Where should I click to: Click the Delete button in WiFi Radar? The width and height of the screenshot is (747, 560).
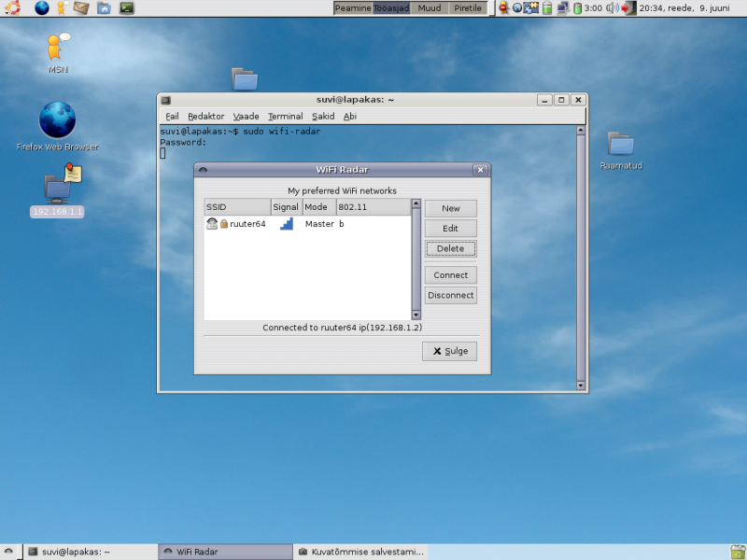(451, 248)
